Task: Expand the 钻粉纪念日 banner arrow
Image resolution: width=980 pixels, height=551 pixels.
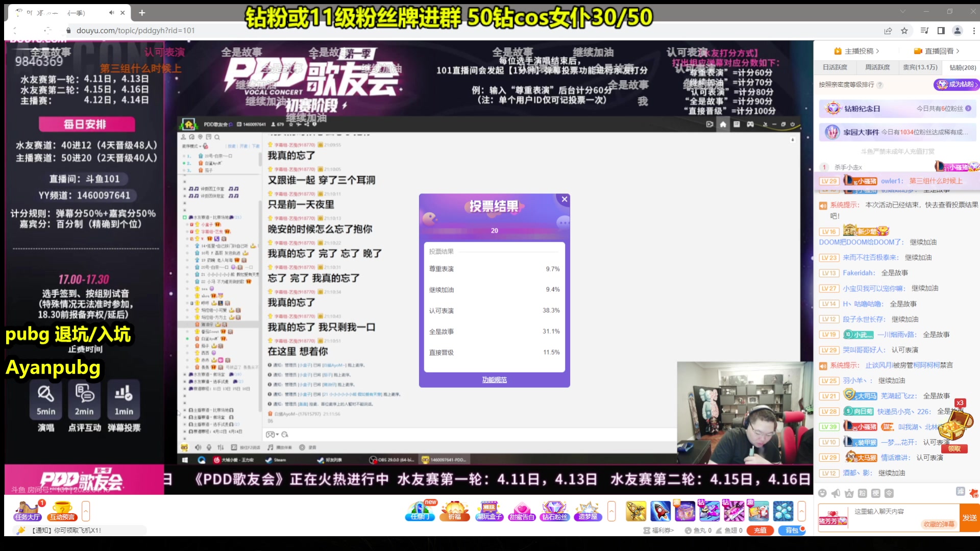Action: 968,108
